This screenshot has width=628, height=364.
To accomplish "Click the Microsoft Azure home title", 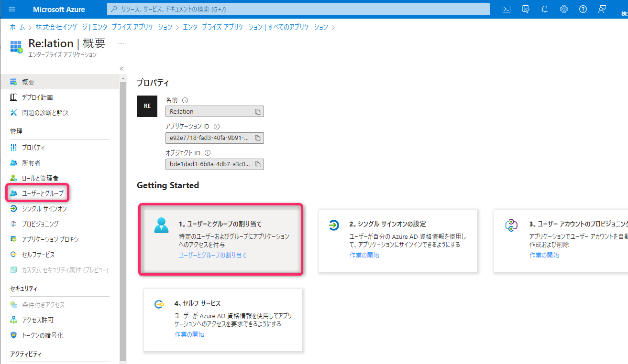I will pyautogui.click(x=59, y=9).
